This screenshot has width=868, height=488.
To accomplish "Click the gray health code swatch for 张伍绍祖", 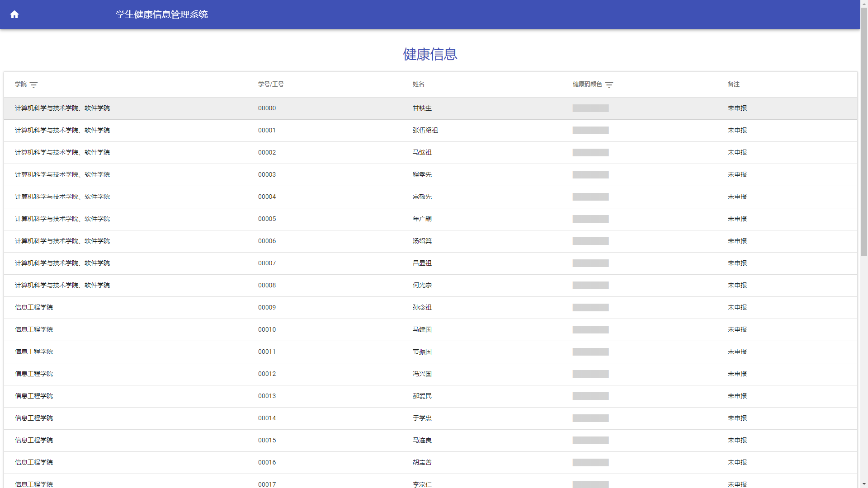I will click(590, 131).
